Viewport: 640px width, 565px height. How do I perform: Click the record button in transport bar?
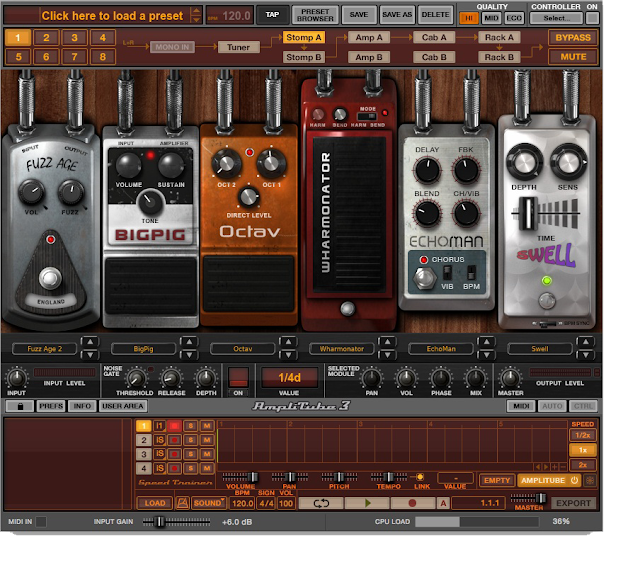[x=412, y=503]
